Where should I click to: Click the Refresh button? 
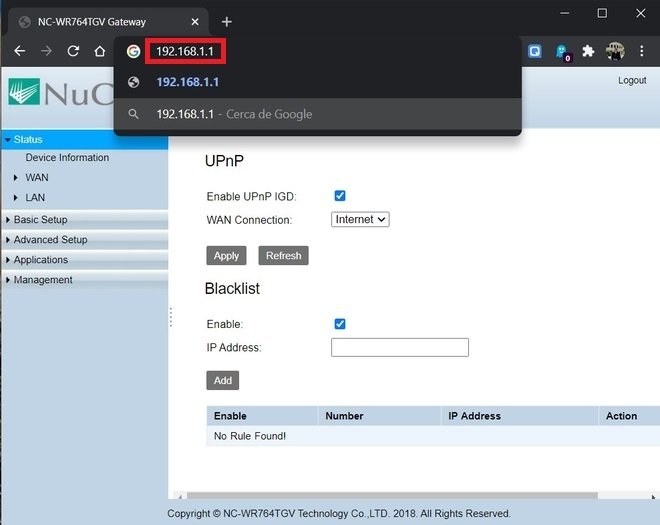coord(283,256)
